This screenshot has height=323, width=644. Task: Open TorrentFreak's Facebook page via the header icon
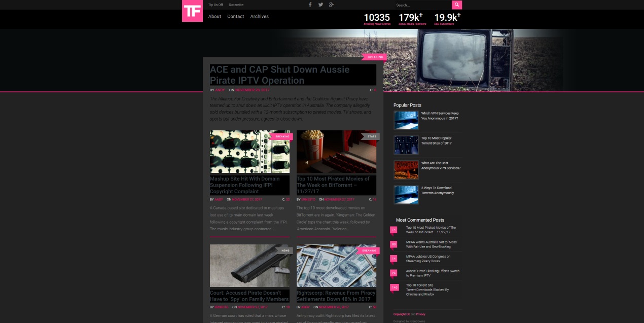[x=310, y=5]
